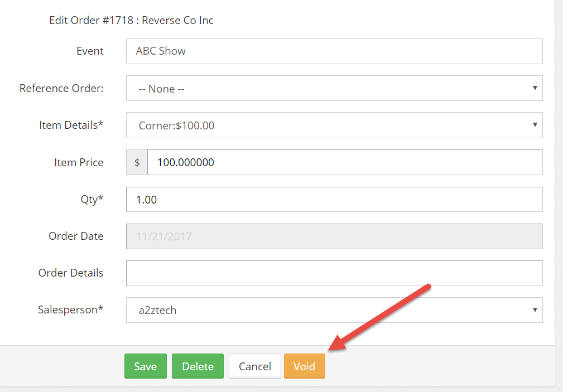Select the Qty input box
Screen dimensions: 563x392
[x=334, y=200]
